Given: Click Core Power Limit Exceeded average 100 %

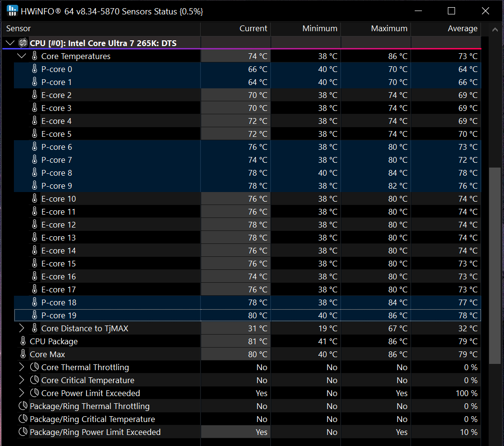Looking at the screenshot, I should (x=467, y=393).
